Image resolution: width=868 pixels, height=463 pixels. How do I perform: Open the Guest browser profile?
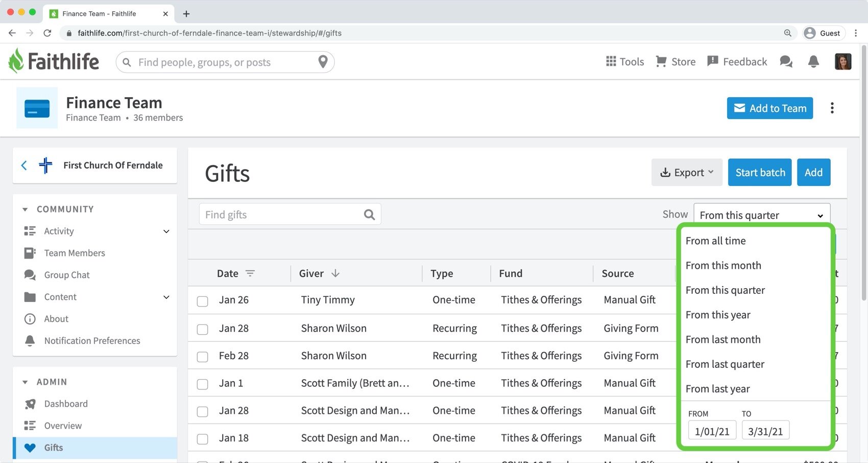824,33
